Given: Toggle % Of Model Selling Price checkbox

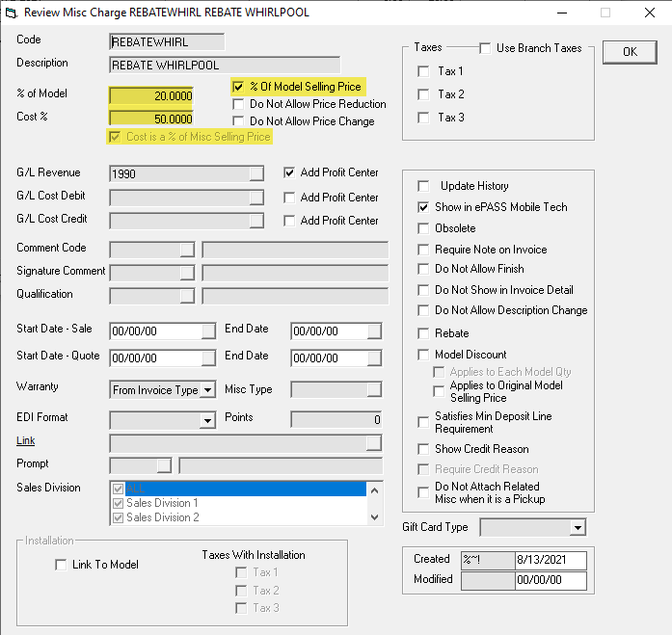Looking at the screenshot, I should [x=238, y=87].
